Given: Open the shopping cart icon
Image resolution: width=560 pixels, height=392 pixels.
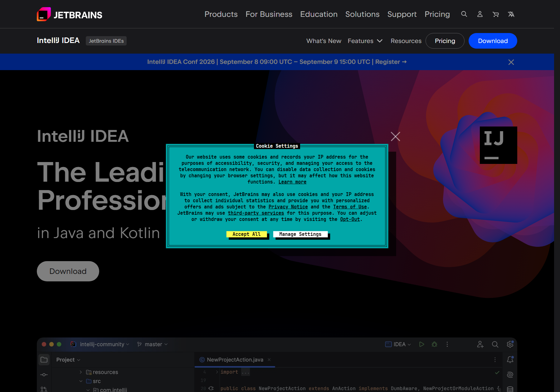Looking at the screenshot, I should tap(495, 14).
